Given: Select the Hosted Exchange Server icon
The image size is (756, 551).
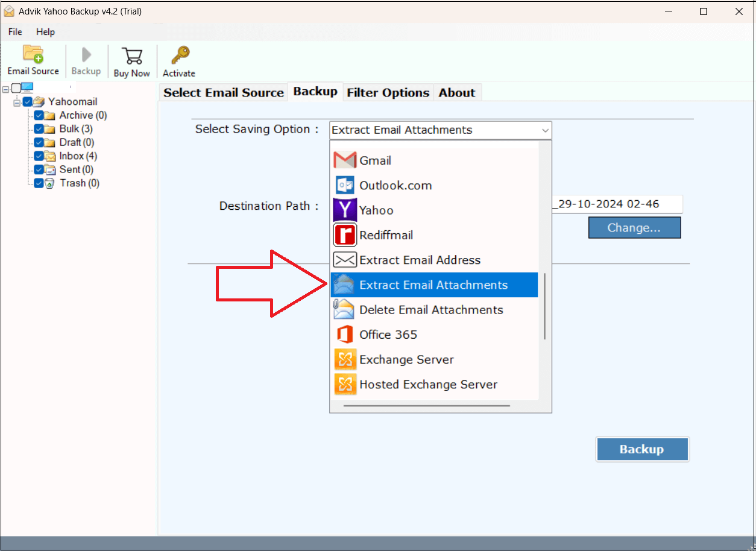Looking at the screenshot, I should (345, 384).
